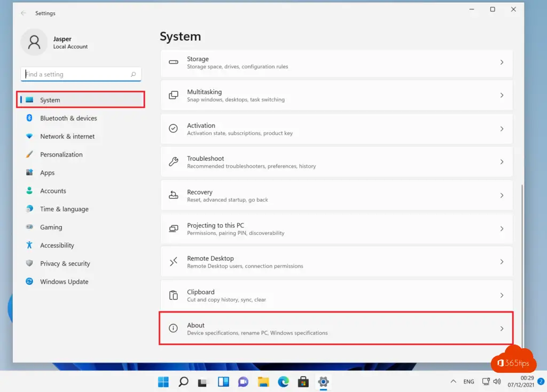Launch Microsoft Store from the taskbar
Viewport: 547px width, 392px height.
[303, 382]
